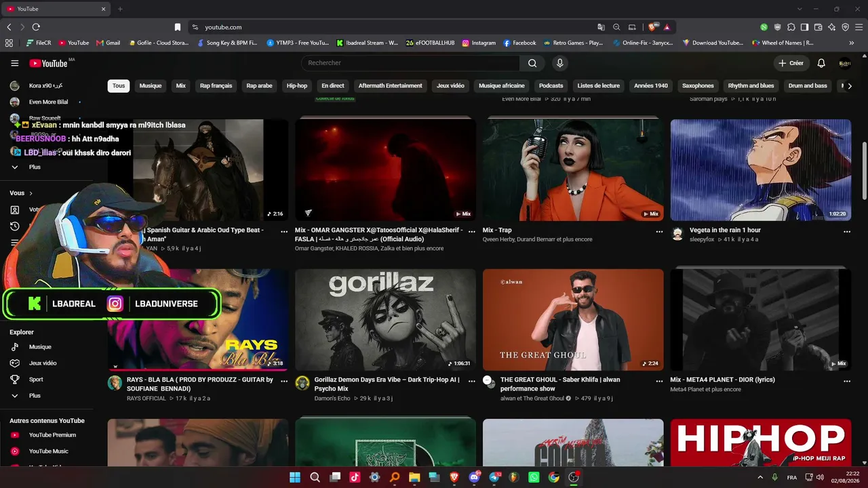Screen dimensions: 868x488
Task: Open the account avatar menu
Action: [845, 63]
